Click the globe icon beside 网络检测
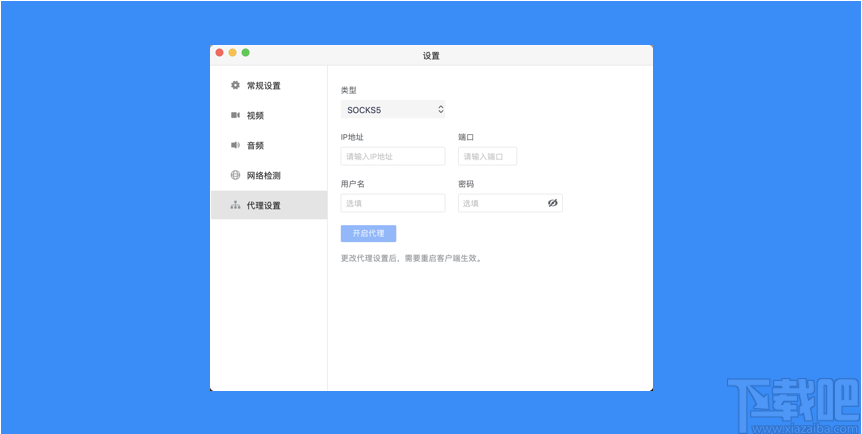The image size is (862, 434). pyautogui.click(x=235, y=175)
